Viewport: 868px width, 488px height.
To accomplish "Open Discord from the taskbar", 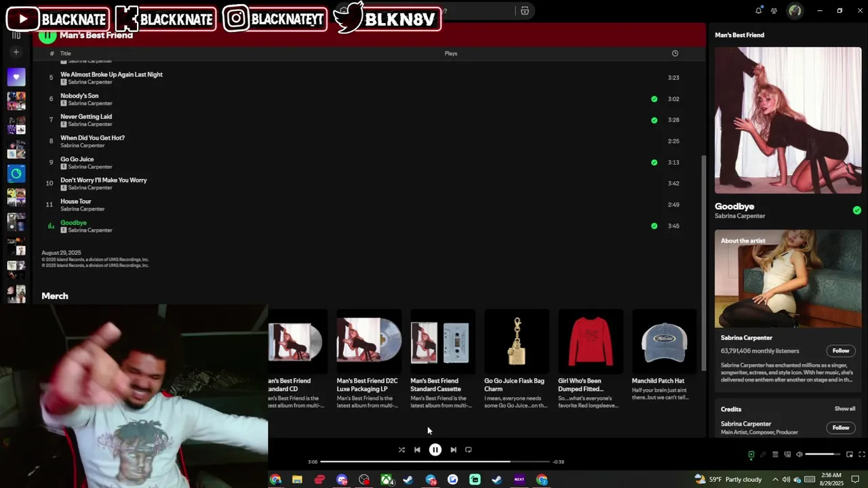I will pos(342,480).
